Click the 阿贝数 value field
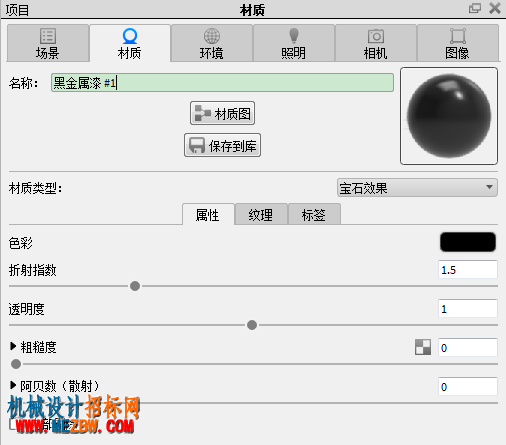This screenshot has height=445, width=506. [468, 387]
